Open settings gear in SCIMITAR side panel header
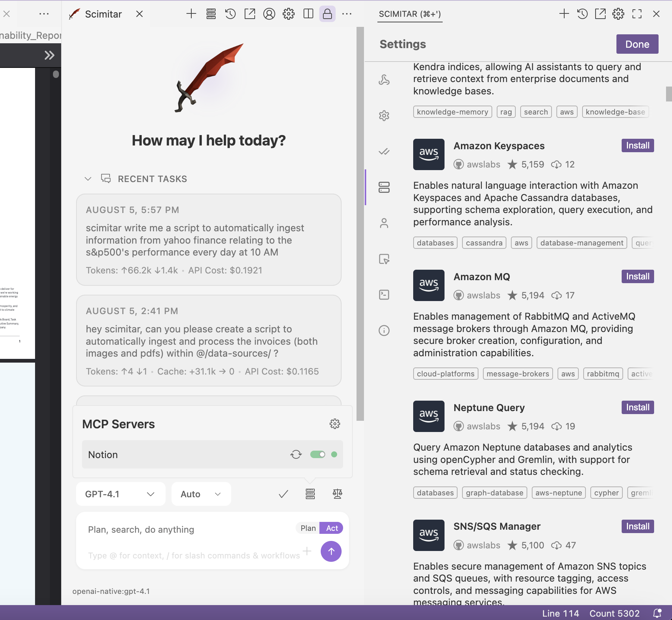672x620 pixels. 618,14
